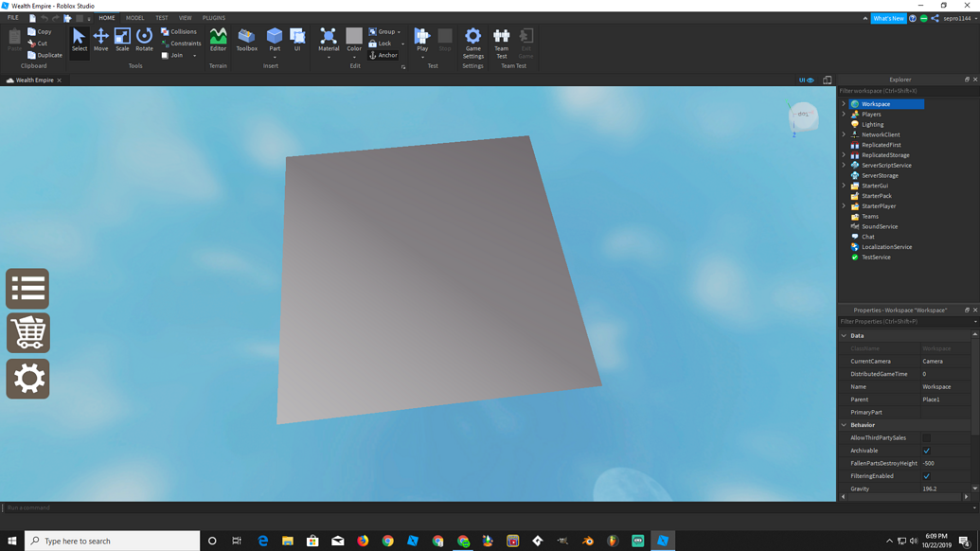Click the Lock tool
The height and width of the screenshot is (551, 980).
pyautogui.click(x=380, y=44)
